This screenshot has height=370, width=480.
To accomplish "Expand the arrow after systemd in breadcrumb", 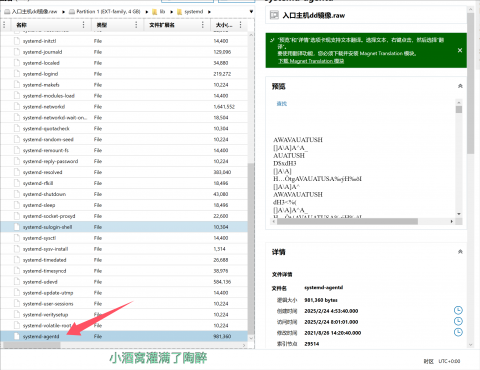I will [x=209, y=12].
